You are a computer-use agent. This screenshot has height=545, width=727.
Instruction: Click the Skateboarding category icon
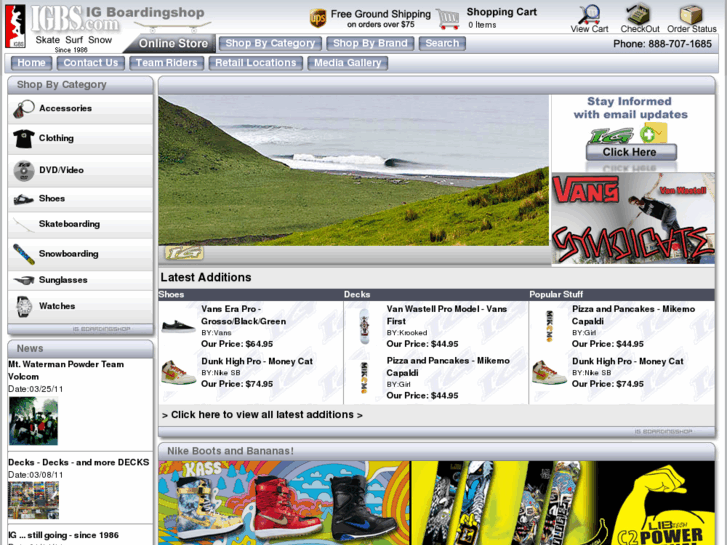tap(24, 224)
